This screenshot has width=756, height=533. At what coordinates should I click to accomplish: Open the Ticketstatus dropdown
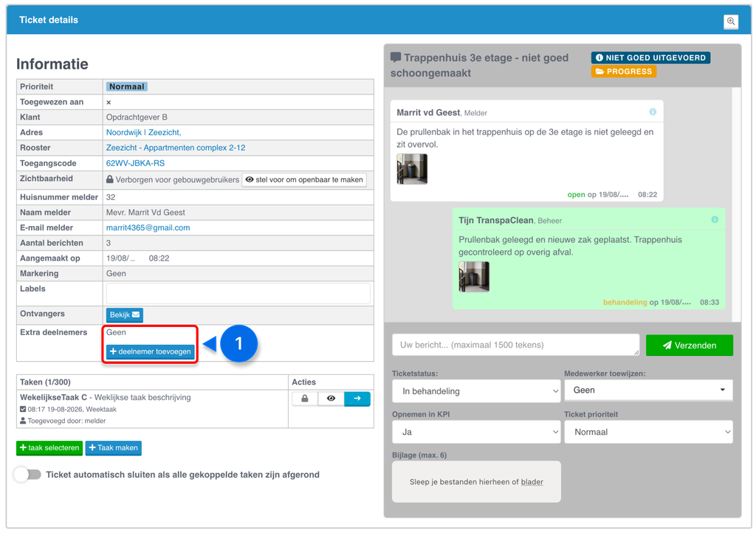[476, 391]
